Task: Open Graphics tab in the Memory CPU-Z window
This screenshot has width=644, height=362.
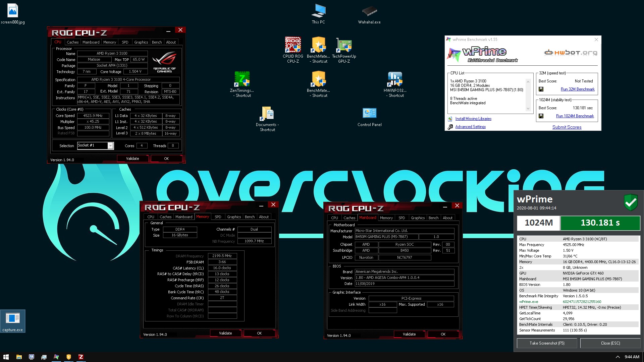Action: tap(234, 217)
